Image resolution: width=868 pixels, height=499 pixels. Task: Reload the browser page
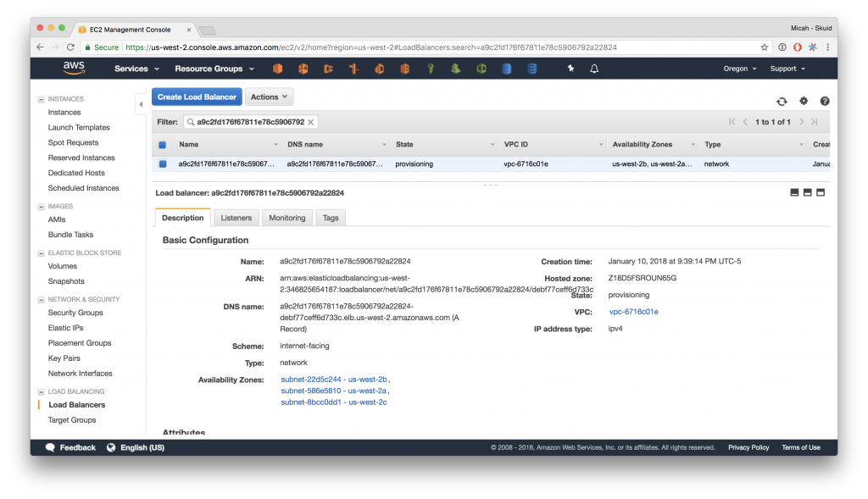tap(70, 47)
